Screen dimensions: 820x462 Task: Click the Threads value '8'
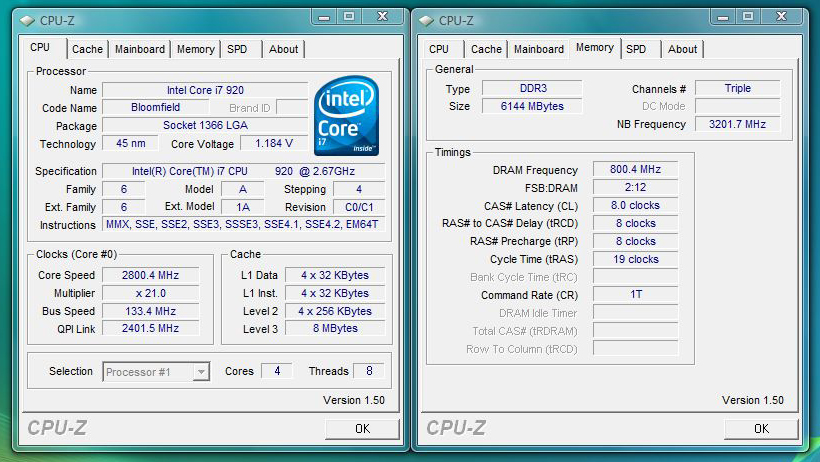pyautogui.click(x=369, y=371)
